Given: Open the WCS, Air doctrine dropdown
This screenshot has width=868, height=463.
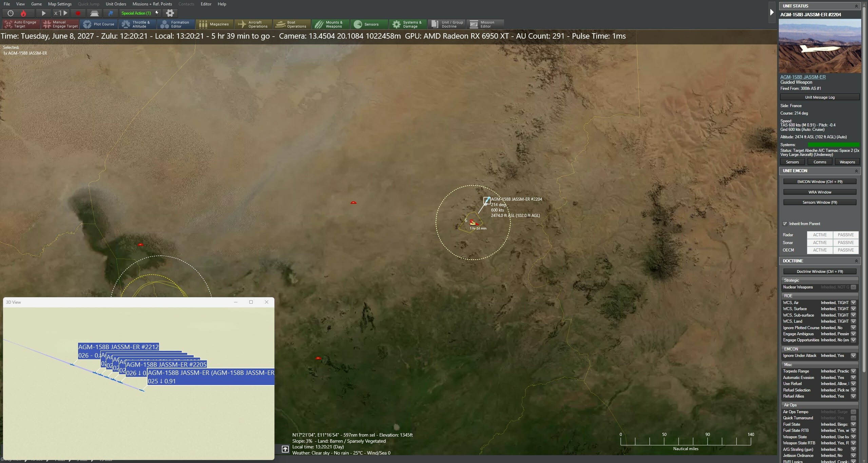Looking at the screenshot, I should [x=853, y=302].
